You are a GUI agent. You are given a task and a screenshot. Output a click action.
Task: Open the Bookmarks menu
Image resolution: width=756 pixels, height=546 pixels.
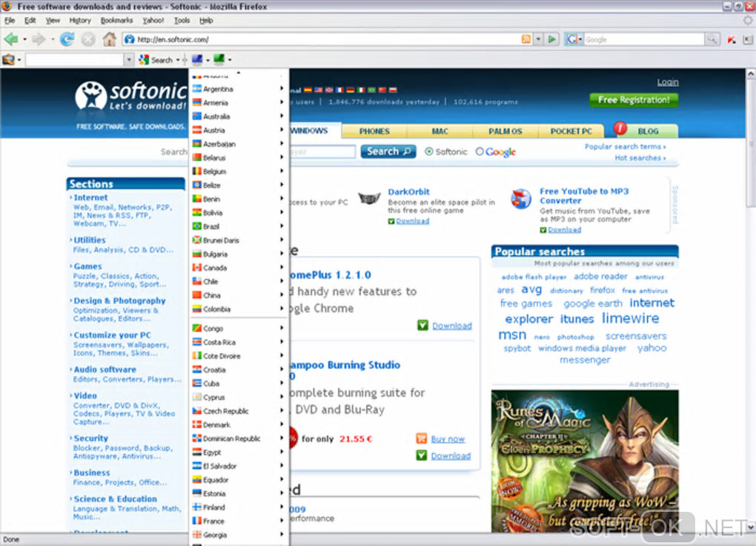[x=116, y=20]
